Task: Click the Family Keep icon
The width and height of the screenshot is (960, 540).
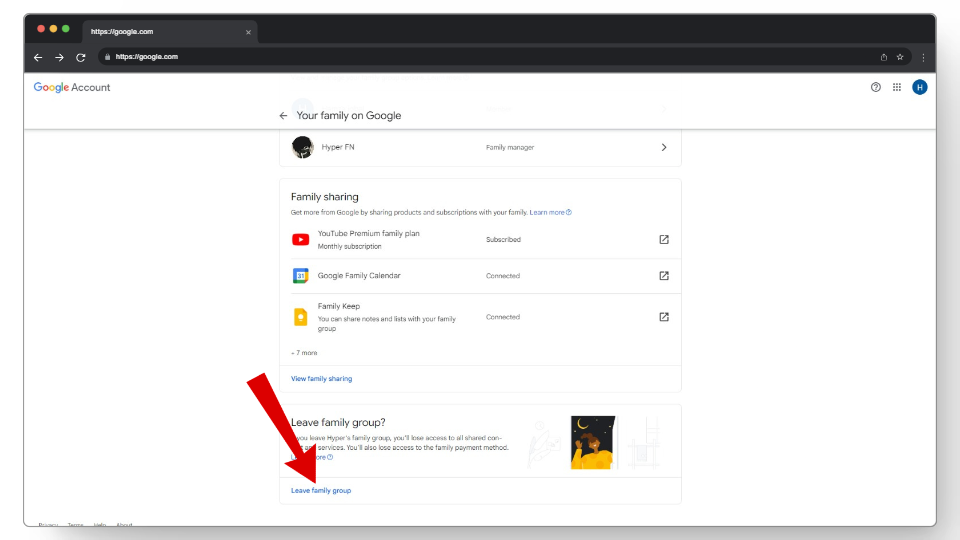Action: point(301,317)
